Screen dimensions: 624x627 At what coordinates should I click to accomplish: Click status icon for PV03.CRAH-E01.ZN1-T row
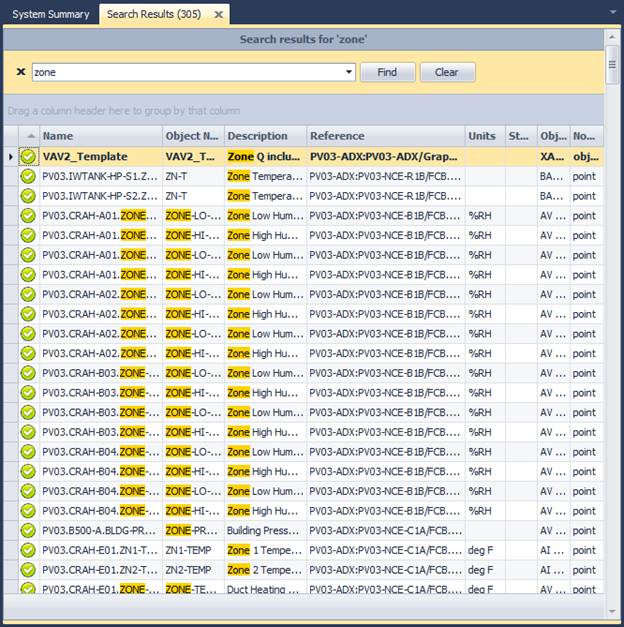[28, 550]
